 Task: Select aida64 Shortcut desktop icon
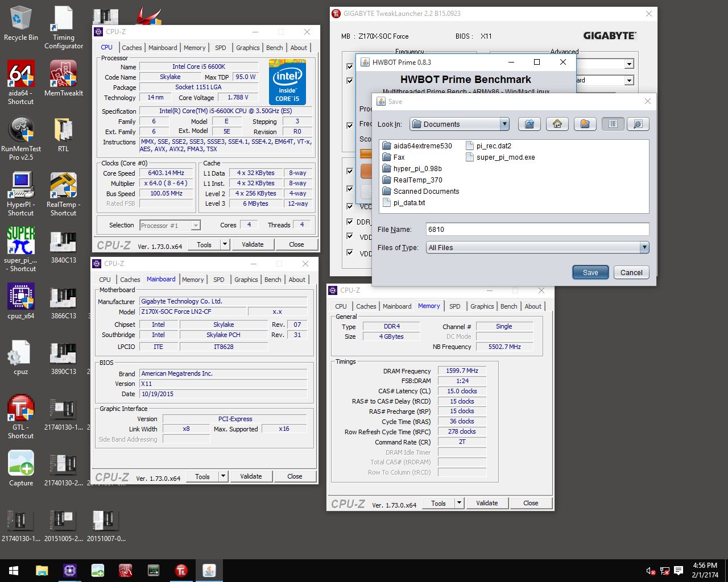coord(21,82)
